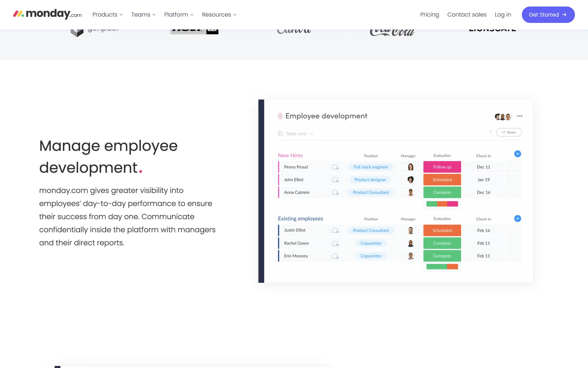Go to the Pricing page link
This screenshot has height=368, width=588.
point(429,15)
